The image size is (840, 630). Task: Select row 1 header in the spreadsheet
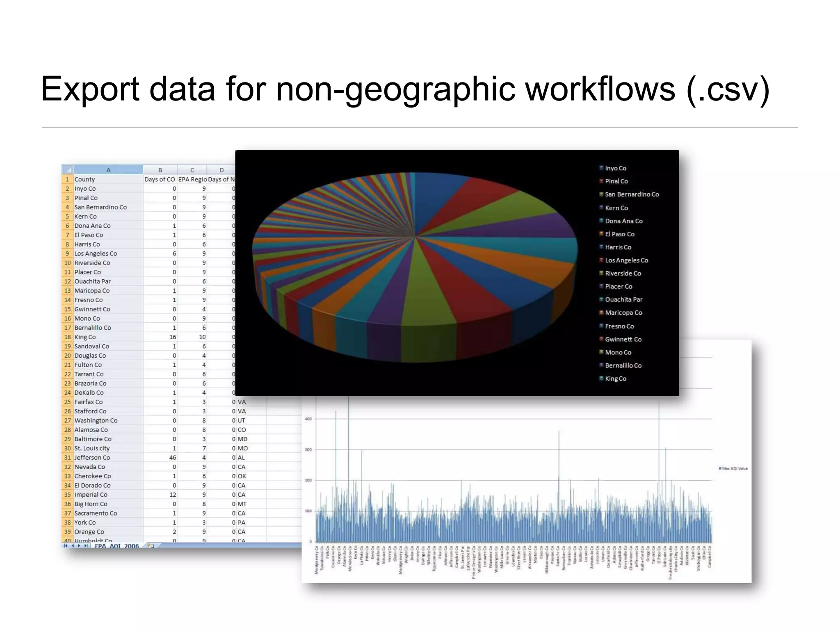(68, 179)
